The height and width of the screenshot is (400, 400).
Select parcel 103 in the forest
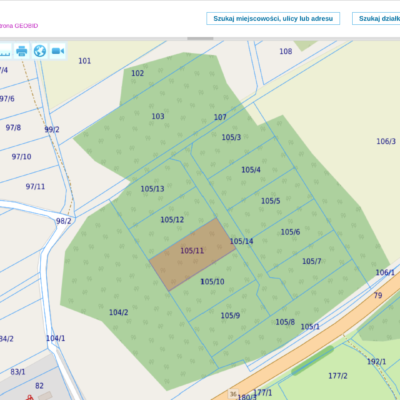[158, 116]
